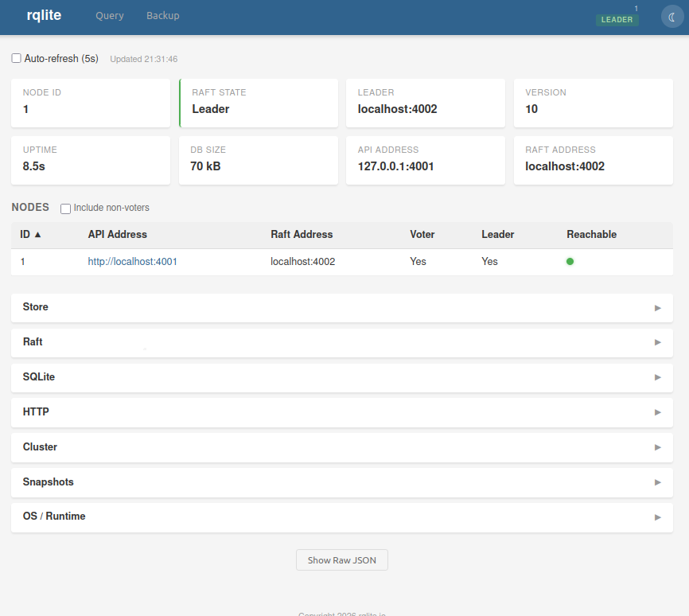
Task: Click the LEADER badge in header
Action: point(617,20)
